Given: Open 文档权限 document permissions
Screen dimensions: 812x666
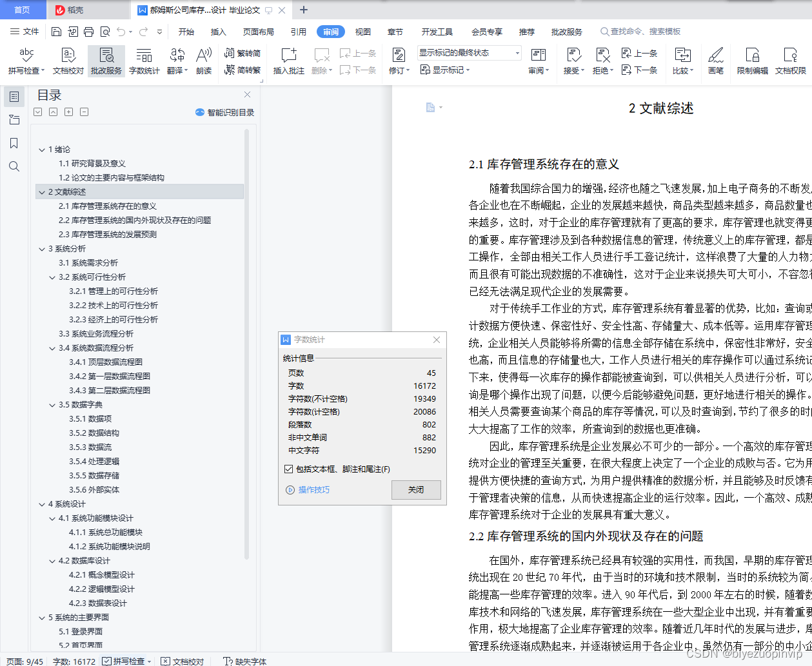Looking at the screenshot, I should (x=791, y=61).
